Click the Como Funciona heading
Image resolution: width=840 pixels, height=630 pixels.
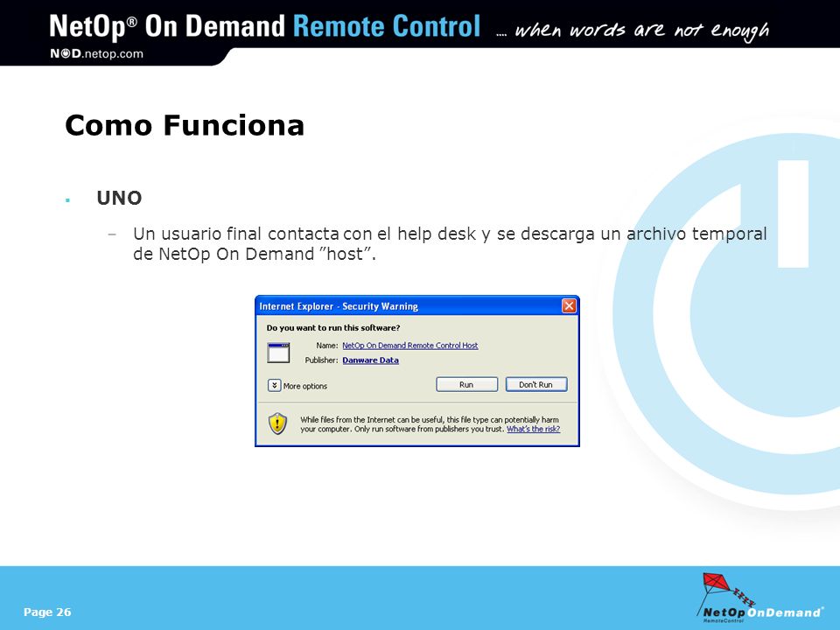pos(185,125)
